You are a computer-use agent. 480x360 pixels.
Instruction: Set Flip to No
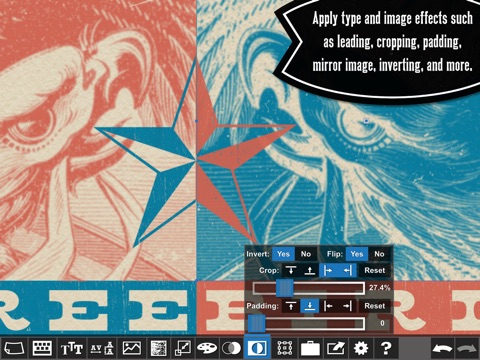pos(379,254)
